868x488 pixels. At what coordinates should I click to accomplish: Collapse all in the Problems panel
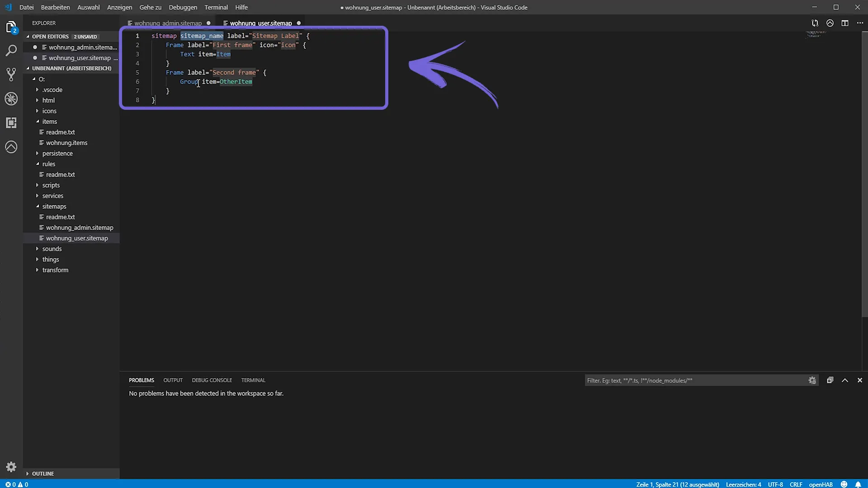point(830,380)
